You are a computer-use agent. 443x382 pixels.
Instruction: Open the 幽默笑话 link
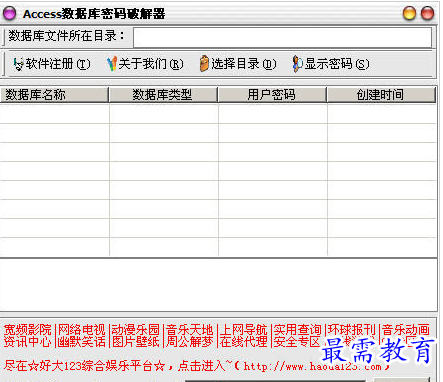pyautogui.click(x=82, y=342)
